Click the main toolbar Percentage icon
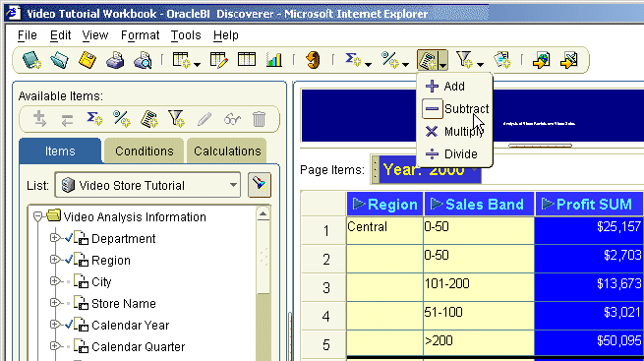The height and width of the screenshot is (361, 644). (389, 60)
